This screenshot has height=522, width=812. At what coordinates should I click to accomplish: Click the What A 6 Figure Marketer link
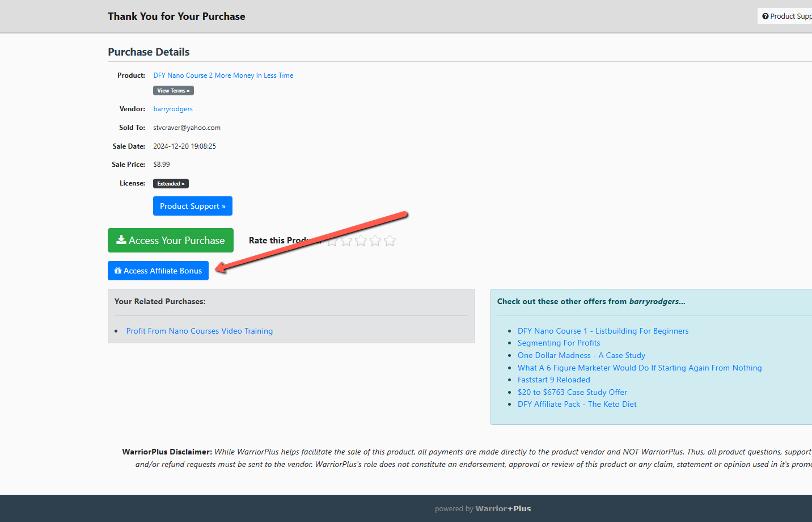click(640, 368)
